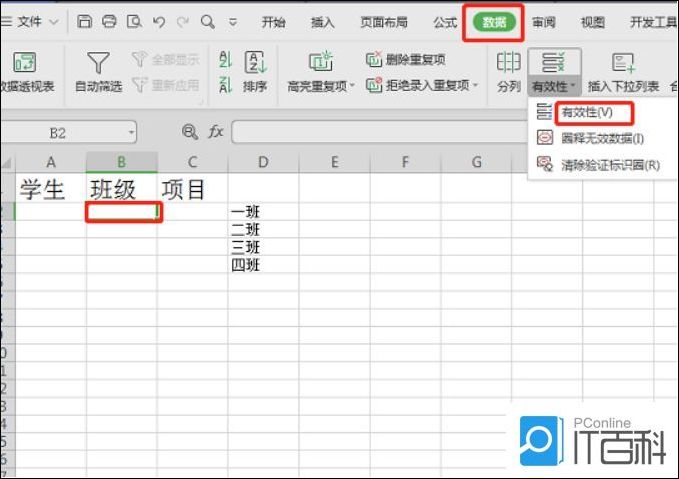Expand quick access toolbar customize arrow
This screenshot has height=479, width=679.
pyautogui.click(x=233, y=22)
